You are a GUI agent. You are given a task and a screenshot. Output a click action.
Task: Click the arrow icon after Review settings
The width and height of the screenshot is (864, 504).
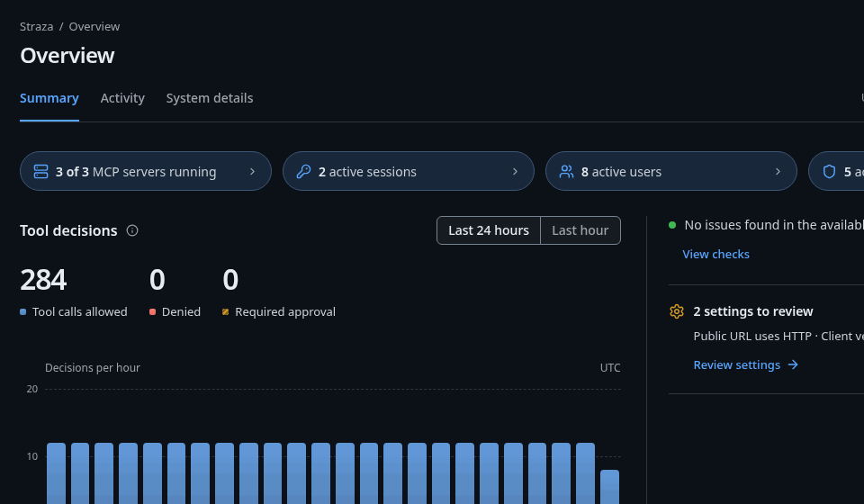click(793, 364)
